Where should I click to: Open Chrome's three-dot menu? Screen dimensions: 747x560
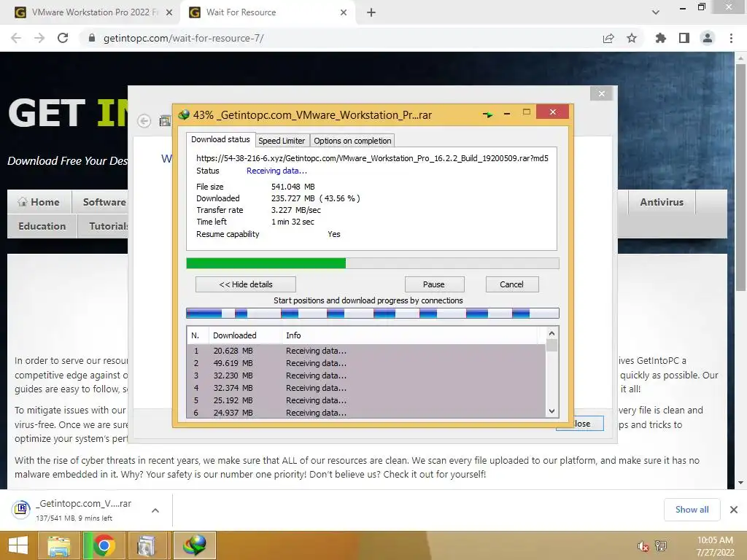(731, 38)
